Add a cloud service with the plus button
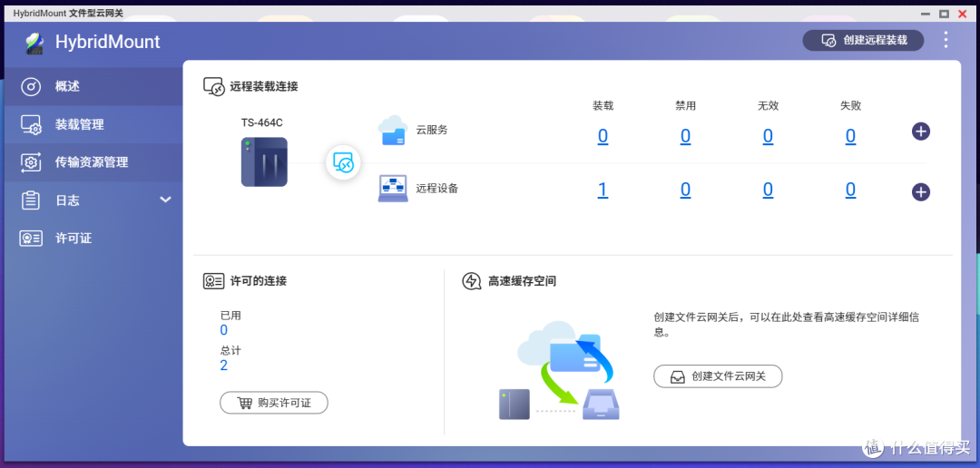The width and height of the screenshot is (980, 468). tap(921, 132)
